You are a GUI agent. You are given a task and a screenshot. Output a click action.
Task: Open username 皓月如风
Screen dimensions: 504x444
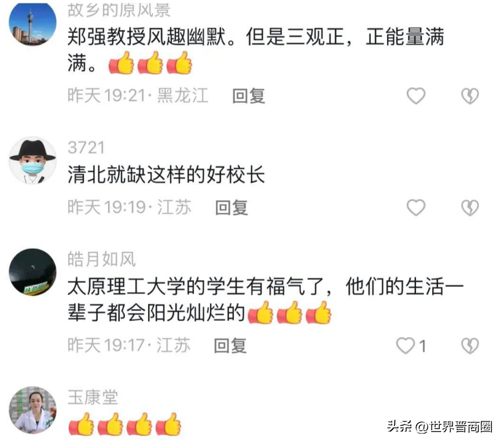coord(102,260)
